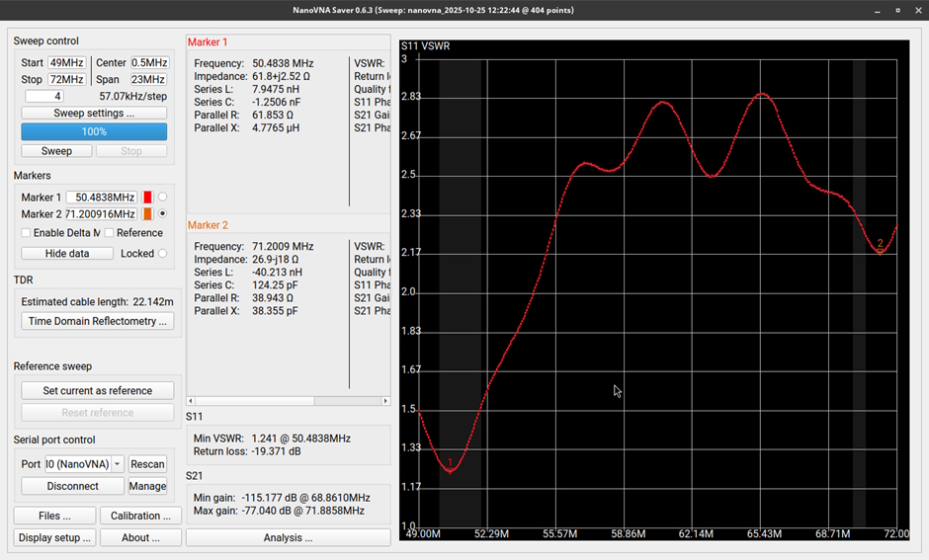The height and width of the screenshot is (560, 929).
Task: Click the left arrow of marker data scrollbar
Action: (x=192, y=401)
